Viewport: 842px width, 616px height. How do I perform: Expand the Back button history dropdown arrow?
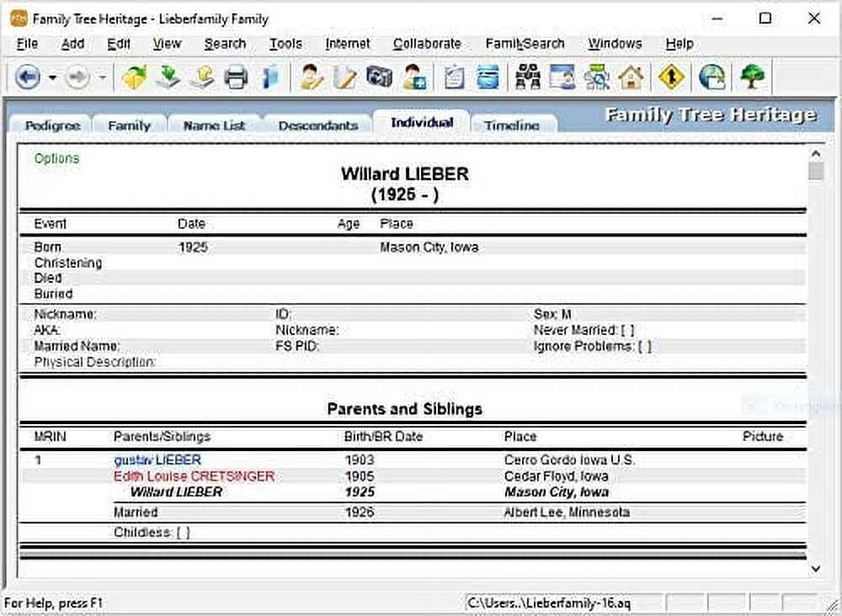(51, 78)
